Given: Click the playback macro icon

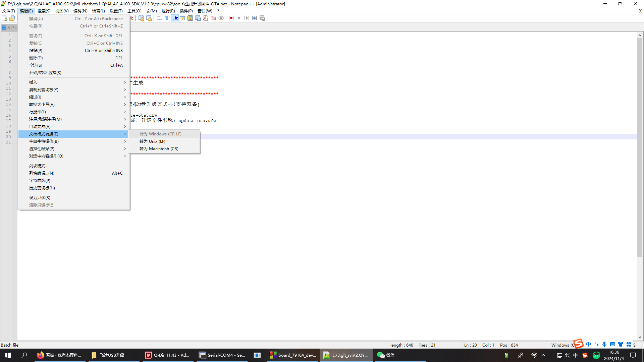Looking at the screenshot, I should (x=247, y=18).
